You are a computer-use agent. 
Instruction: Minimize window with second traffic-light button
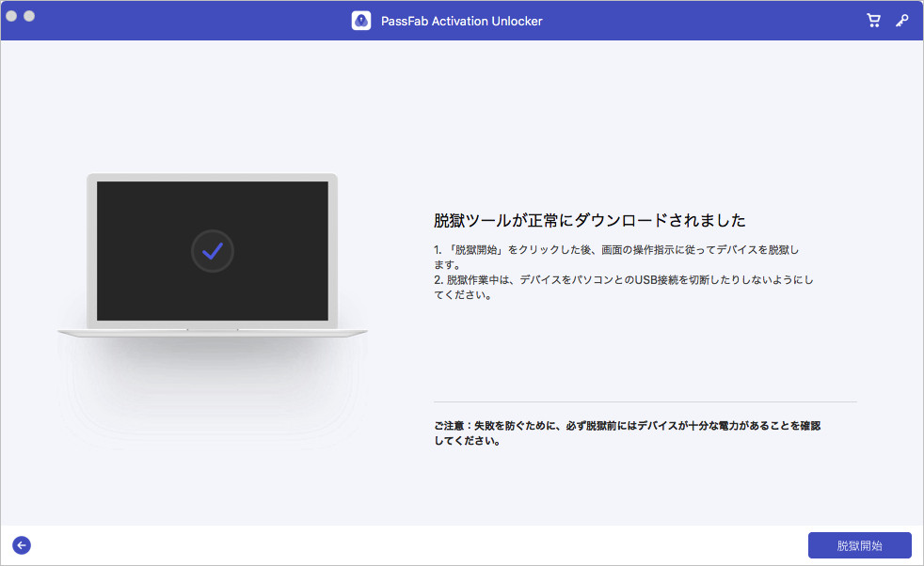[x=29, y=16]
